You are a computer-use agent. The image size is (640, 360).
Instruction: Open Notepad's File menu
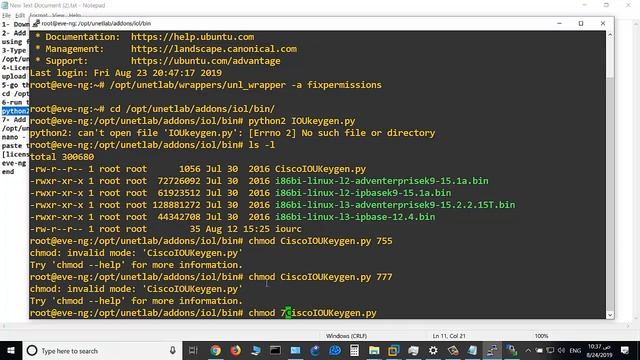[6, 15]
